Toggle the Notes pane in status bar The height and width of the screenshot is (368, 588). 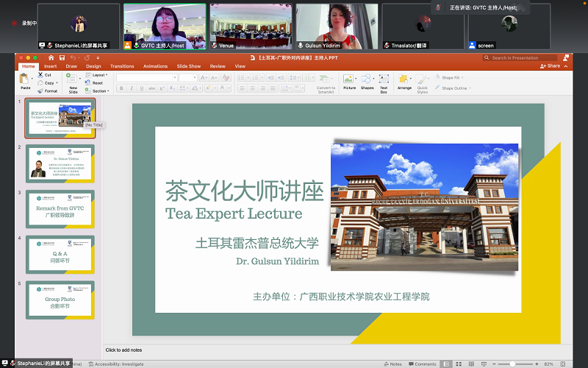click(394, 364)
